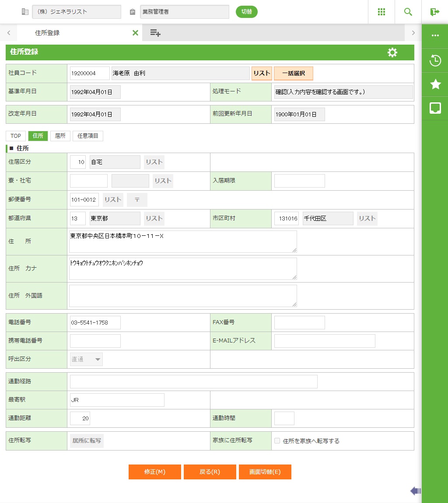448x503 pixels.
Task: Expand side panel with the blue arrow
Action: pyautogui.click(x=415, y=491)
